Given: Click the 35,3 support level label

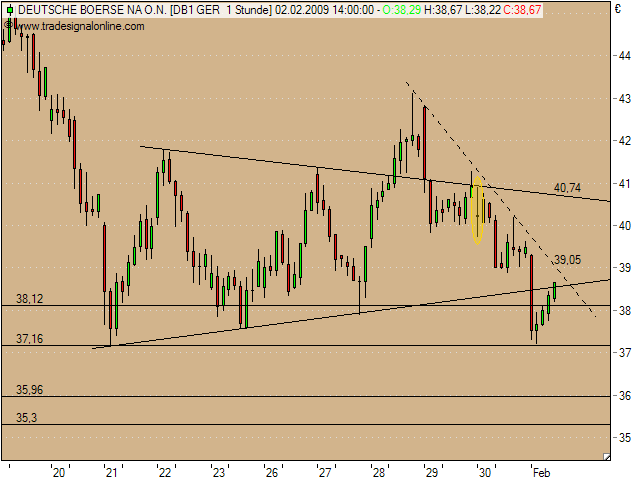Looking at the screenshot, I should [x=27, y=418].
